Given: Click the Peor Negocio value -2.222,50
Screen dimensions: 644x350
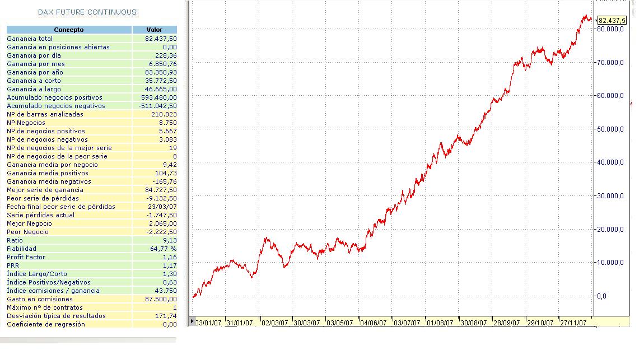Looking at the screenshot, I should [x=162, y=232].
